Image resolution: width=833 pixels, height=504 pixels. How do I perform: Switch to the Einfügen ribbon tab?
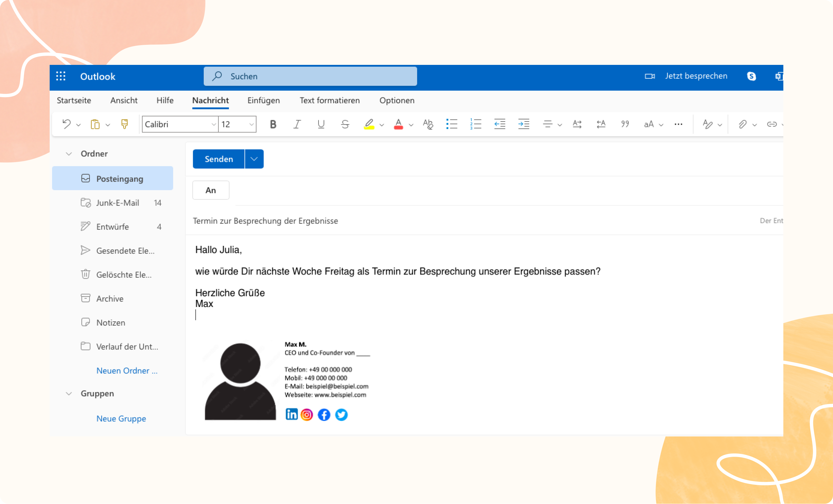[x=264, y=100]
